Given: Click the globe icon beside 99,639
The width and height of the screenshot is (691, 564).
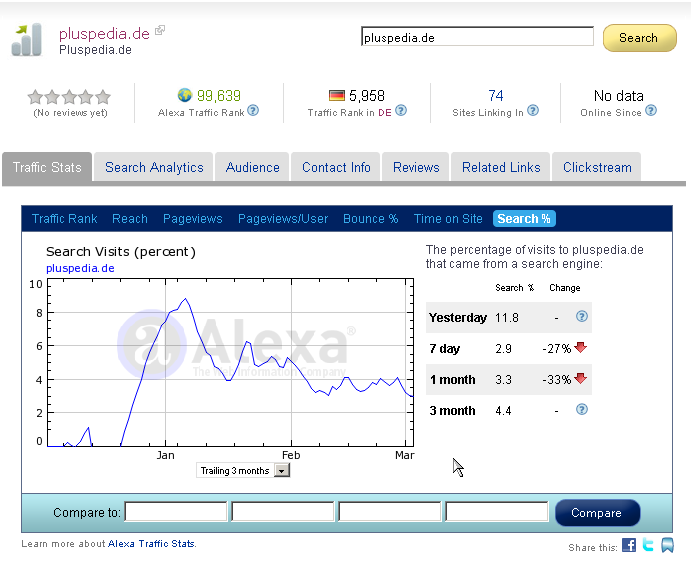Looking at the screenshot, I should 185,95.
